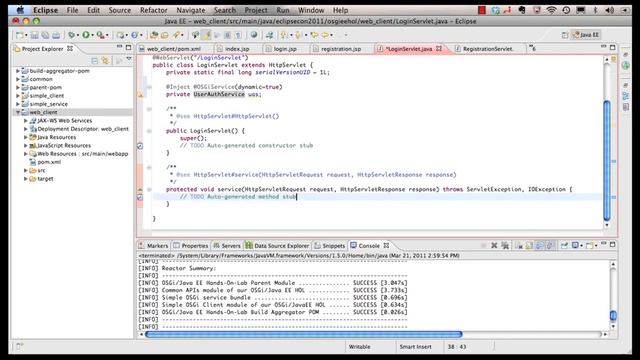The height and width of the screenshot is (360, 640).
Task: Expand the simple_client project node
Action: coord(18,96)
